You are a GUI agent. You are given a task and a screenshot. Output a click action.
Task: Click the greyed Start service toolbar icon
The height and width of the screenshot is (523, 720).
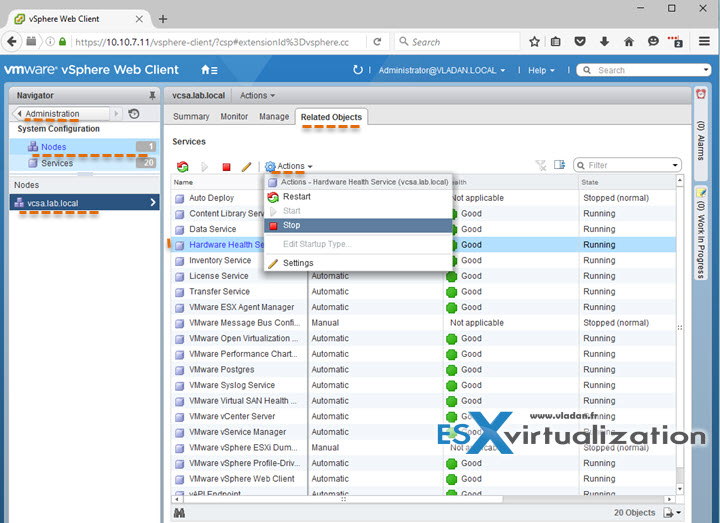tap(204, 167)
